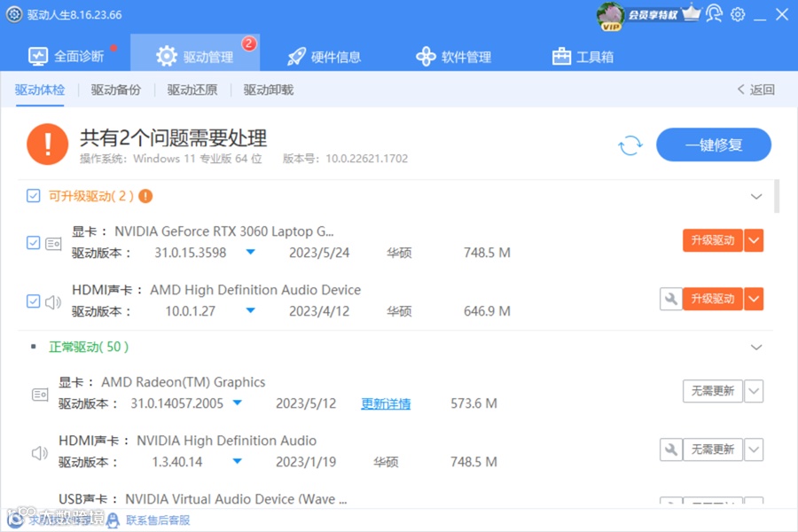Click 无需更新 for AMD Radeon Graphics
Viewport: 798px width, 532px height.
[713, 391]
